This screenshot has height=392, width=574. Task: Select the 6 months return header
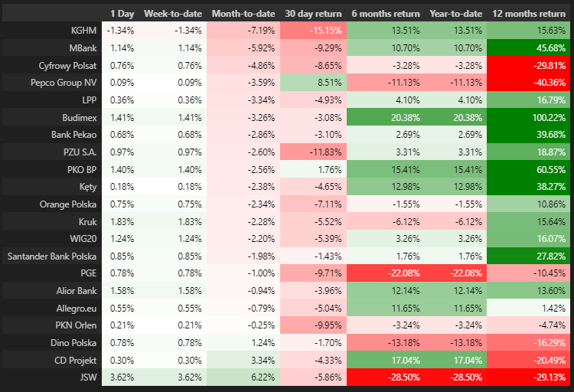pos(386,13)
